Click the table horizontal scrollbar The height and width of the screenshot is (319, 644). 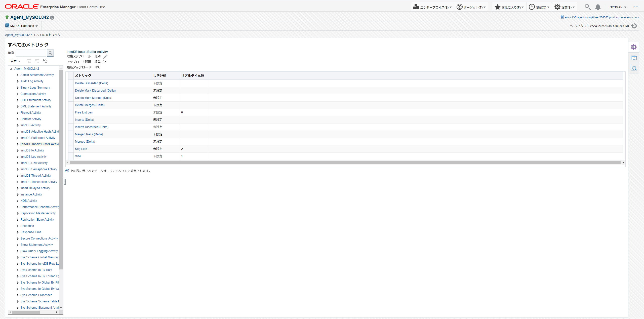pos(345,163)
